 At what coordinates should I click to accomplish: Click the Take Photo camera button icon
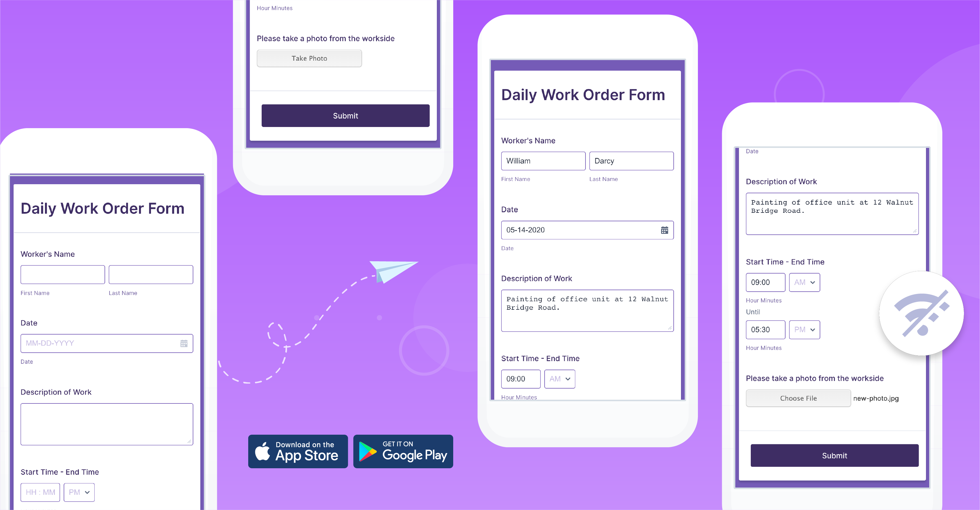(x=310, y=59)
